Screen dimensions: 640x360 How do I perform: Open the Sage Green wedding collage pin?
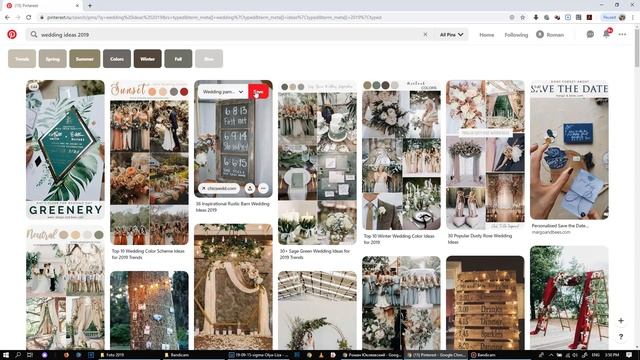click(317, 162)
